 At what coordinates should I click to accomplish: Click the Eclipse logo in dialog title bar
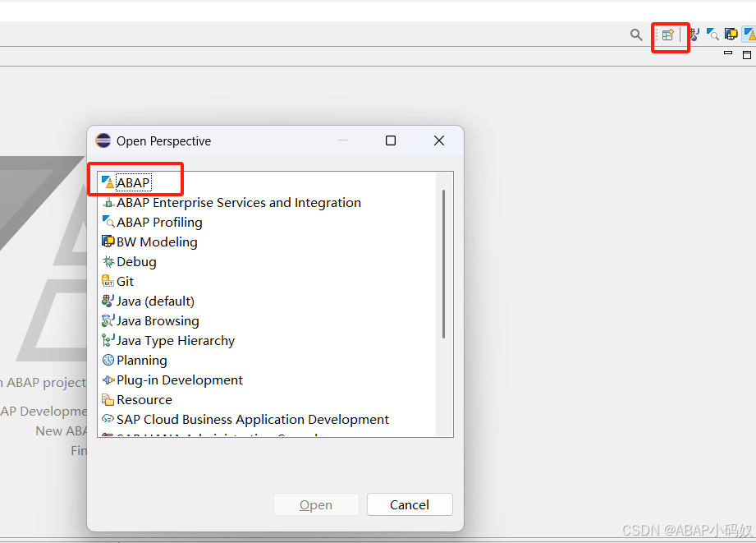point(103,140)
